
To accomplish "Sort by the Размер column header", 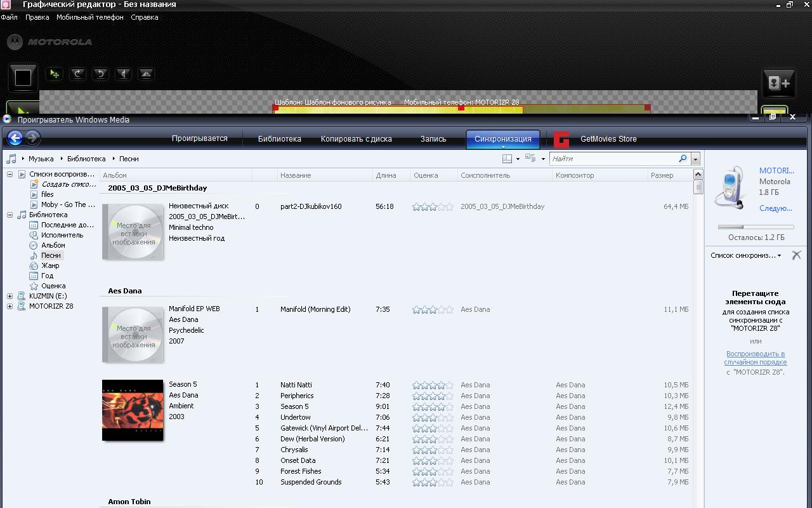I will point(669,175).
